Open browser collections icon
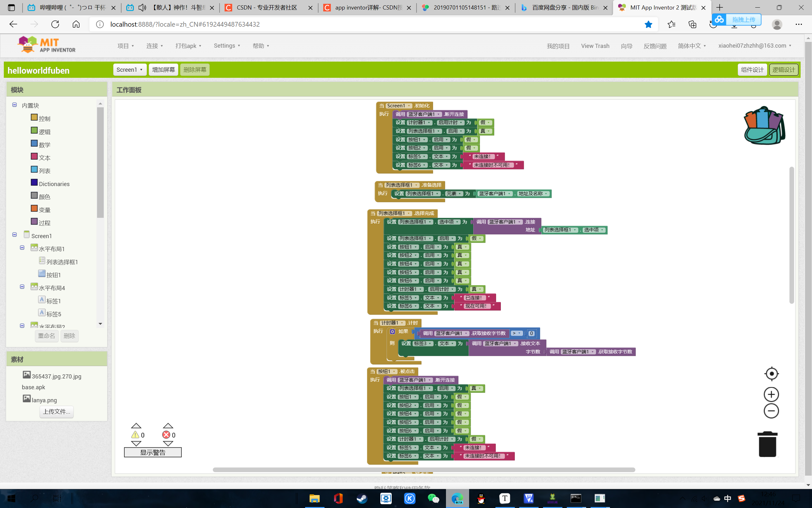 pyautogui.click(x=692, y=24)
